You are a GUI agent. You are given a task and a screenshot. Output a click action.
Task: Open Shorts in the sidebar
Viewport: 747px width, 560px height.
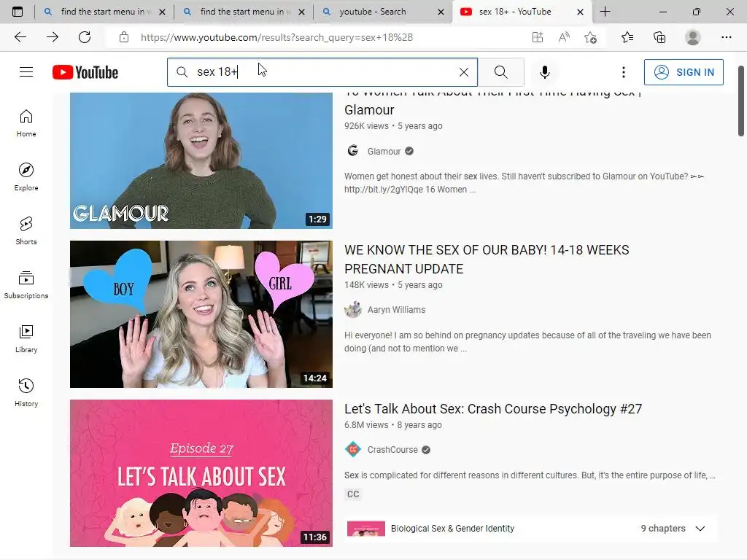click(x=26, y=231)
